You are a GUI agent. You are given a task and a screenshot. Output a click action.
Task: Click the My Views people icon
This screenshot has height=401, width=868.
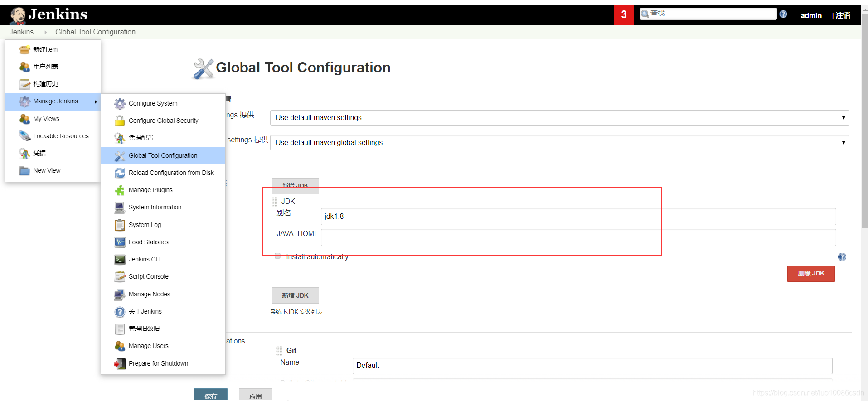pos(24,119)
